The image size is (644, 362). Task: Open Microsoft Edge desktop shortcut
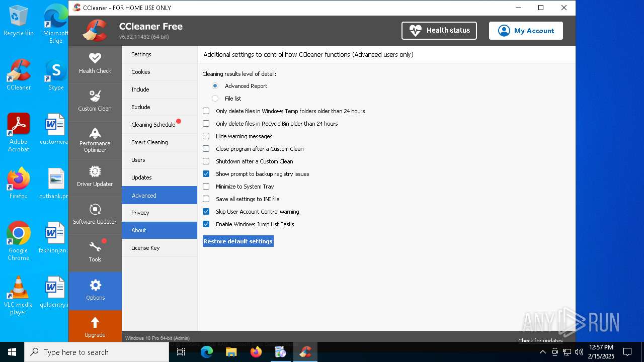[x=56, y=24]
